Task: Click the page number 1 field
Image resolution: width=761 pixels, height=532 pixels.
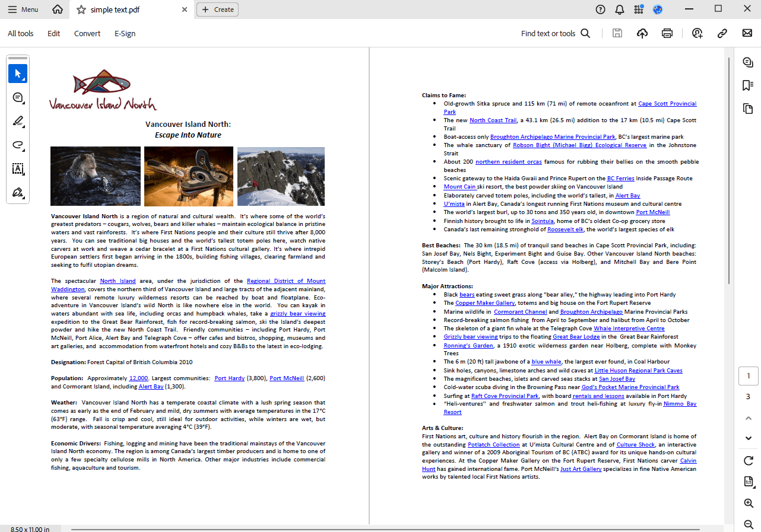Action: click(748, 376)
